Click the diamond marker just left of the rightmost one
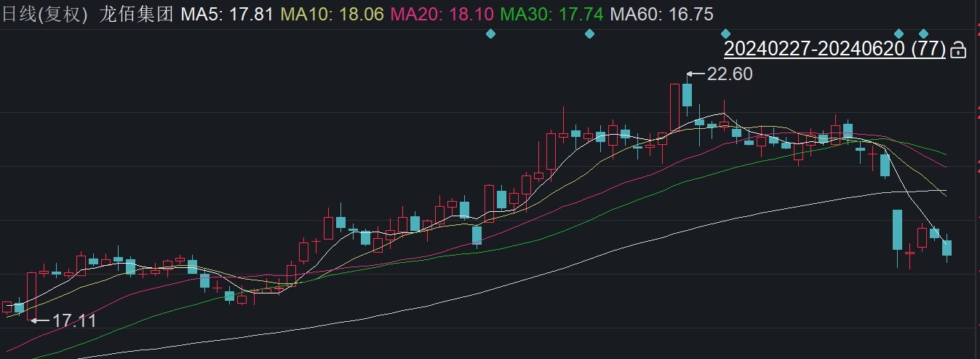980x359 pixels. pos(899,33)
